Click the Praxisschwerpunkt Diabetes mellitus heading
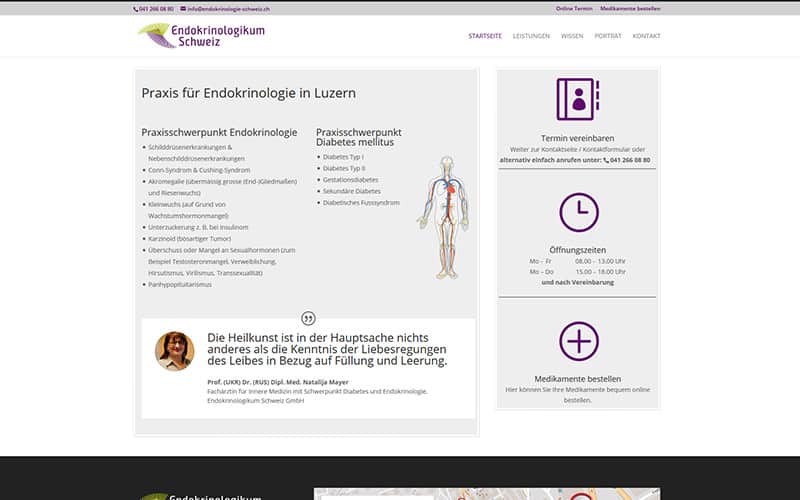The width and height of the screenshot is (800, 500). (359, 137)
